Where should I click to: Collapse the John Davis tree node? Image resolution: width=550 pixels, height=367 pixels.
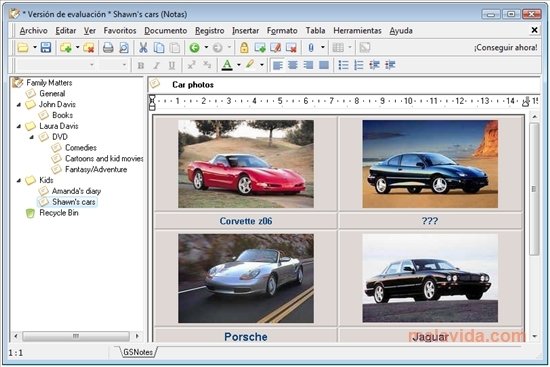[19, 105]
